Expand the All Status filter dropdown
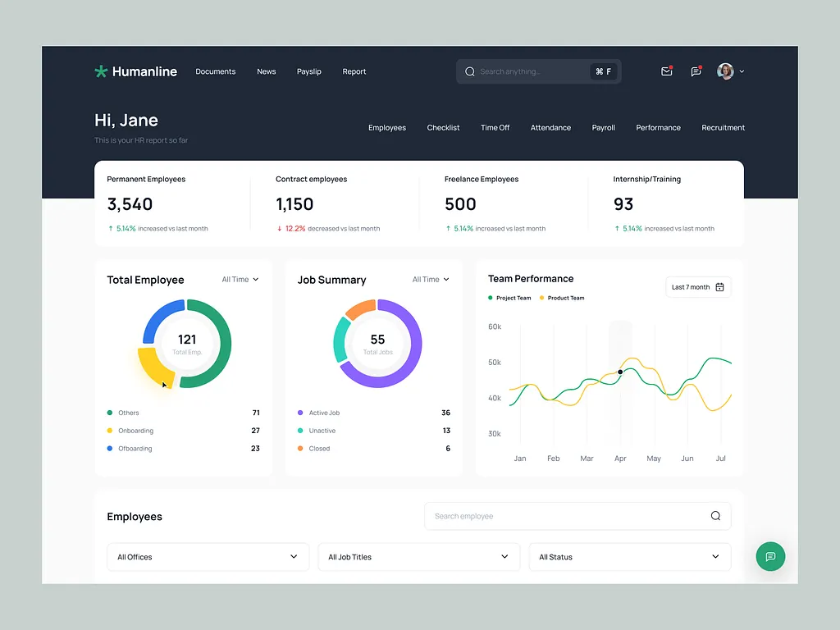This screenshot has width=840, height=630. click(629, 557)
